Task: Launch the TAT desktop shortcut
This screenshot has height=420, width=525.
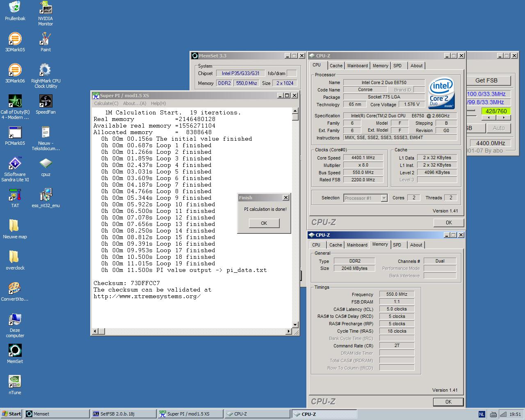Action: (x=15, y=198)
